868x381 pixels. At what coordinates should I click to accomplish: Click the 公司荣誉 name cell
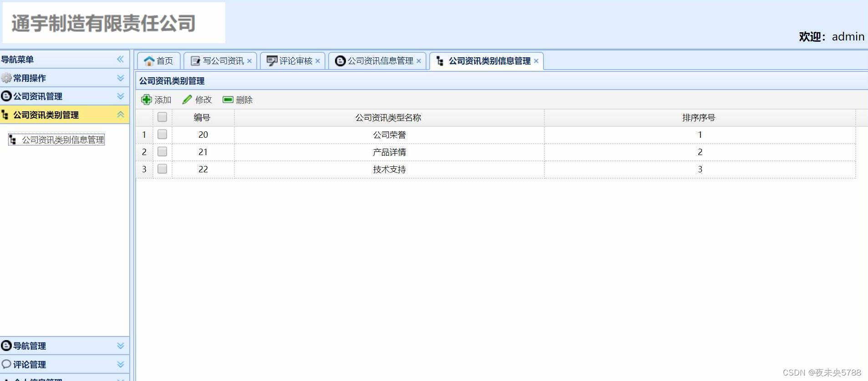pyautogui.click(x=390, y=135)
